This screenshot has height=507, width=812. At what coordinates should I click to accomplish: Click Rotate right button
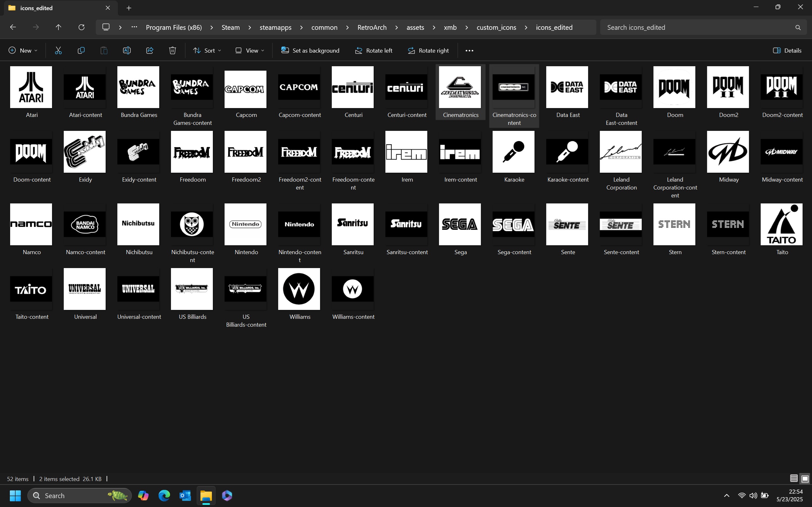[x=428, y=51]
